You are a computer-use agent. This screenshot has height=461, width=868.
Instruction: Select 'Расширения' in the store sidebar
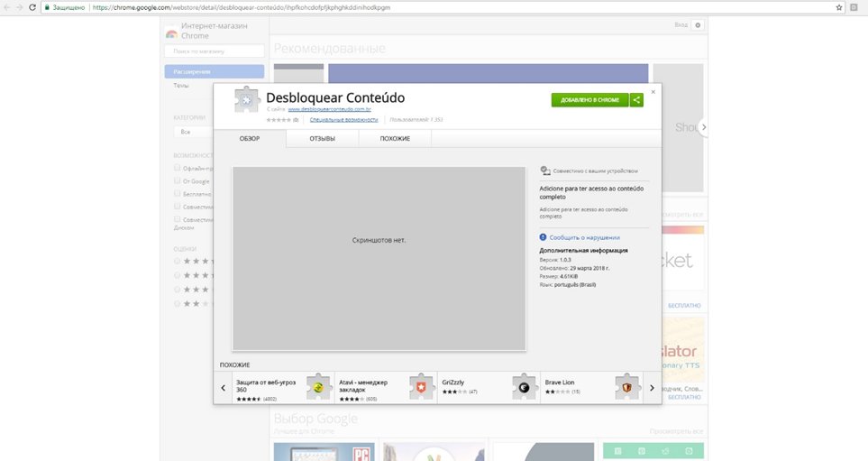215,71
